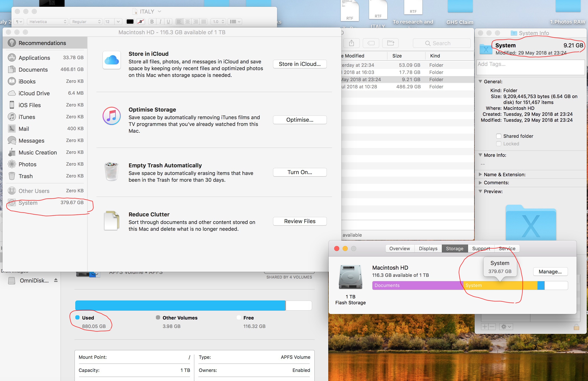The width and height of the screenshot is (588, 381).
Task: Switch to the Service tab
Action: tap(507, 249)
